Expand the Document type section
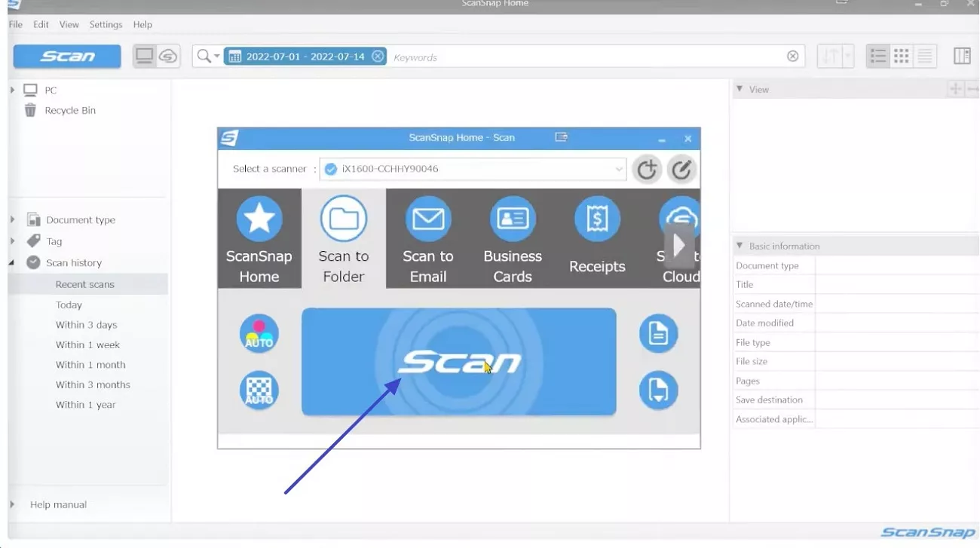The width and height of the screenshot is (980, 548). click(12, 219)
